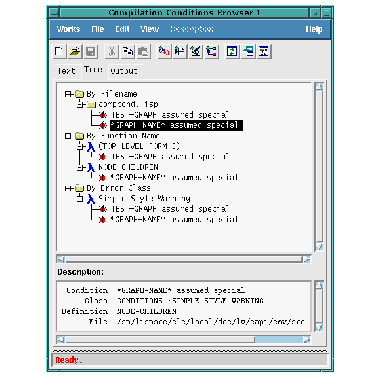Toggle the By Function Name expander box
381x378 pixels.
click(x=68, y=136)
